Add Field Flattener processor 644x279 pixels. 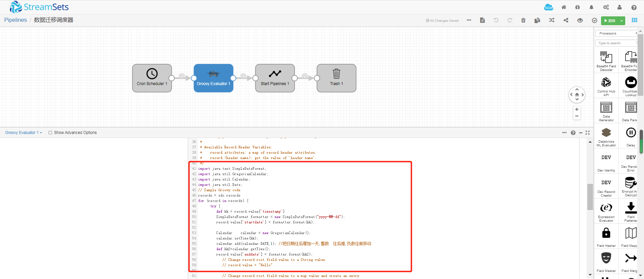(631, 212)
